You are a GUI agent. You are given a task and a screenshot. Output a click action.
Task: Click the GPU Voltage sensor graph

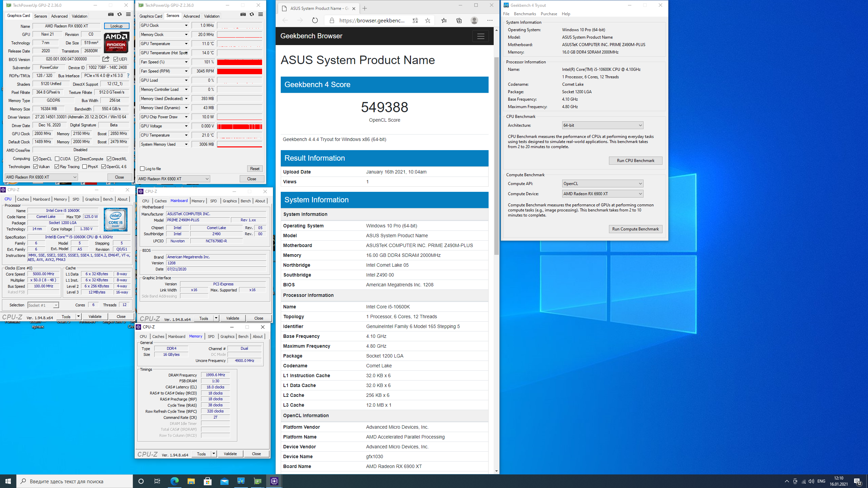(240, 126)
